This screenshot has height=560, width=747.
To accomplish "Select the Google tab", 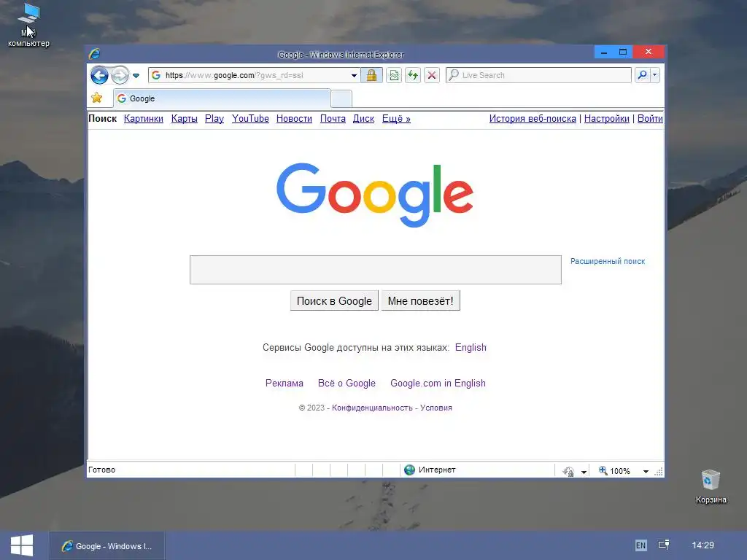I will pyautogui.click(x=222, y=98).
